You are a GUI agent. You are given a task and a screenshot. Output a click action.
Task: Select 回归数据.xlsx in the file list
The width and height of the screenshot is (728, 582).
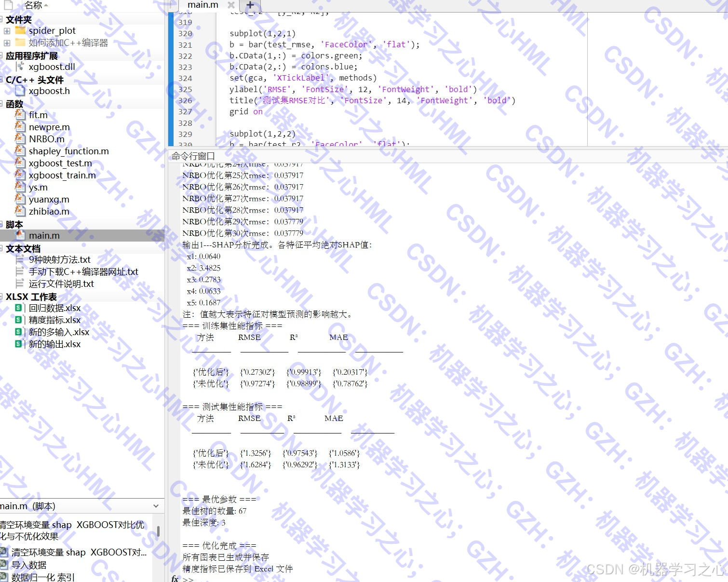pos(54,308)
